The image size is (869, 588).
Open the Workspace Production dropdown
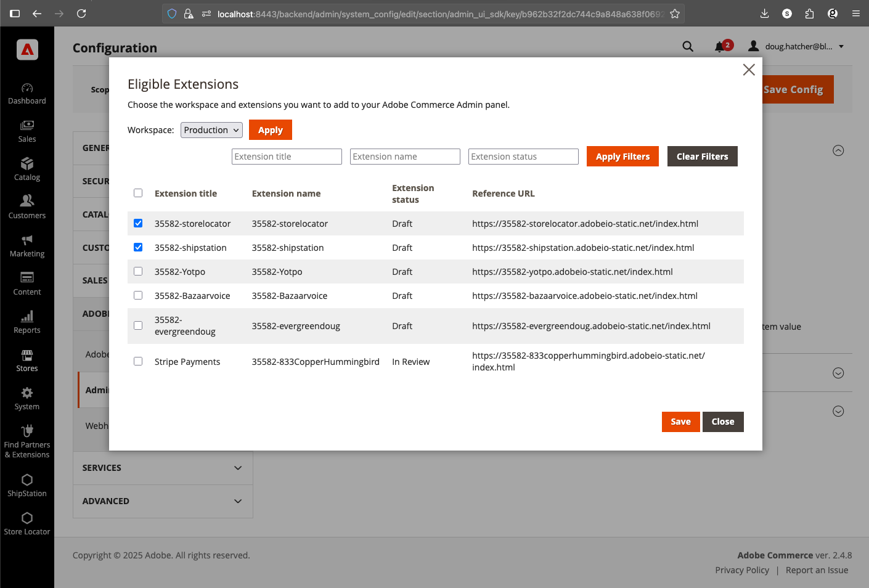(x=211, y=130)
